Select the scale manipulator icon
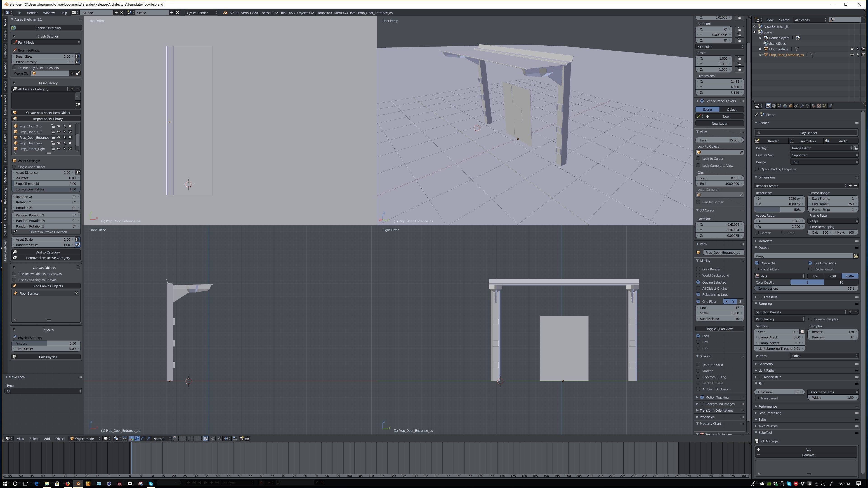 pyautogui.click(x=149, y=439)
